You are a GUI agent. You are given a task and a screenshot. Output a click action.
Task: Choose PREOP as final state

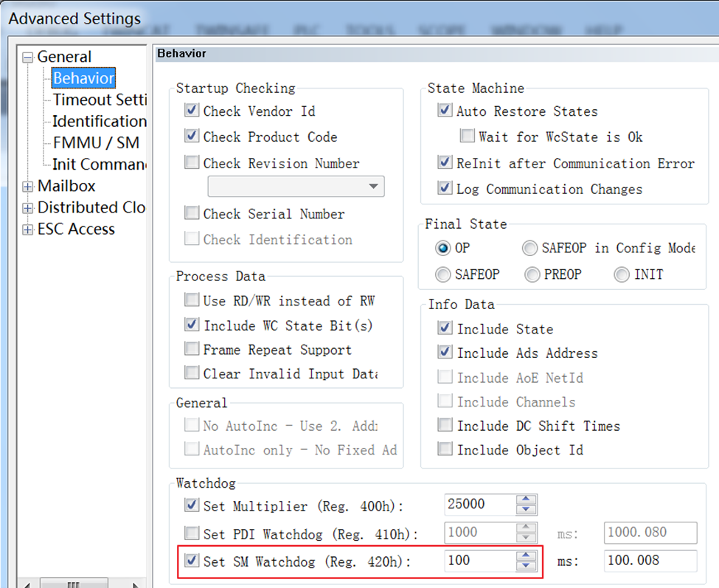532,274
